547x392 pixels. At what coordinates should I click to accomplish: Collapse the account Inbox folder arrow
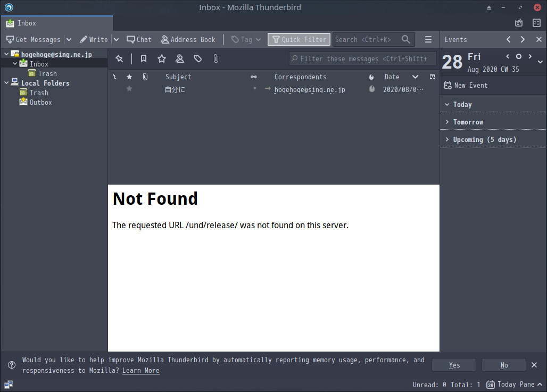click(15, 64)
